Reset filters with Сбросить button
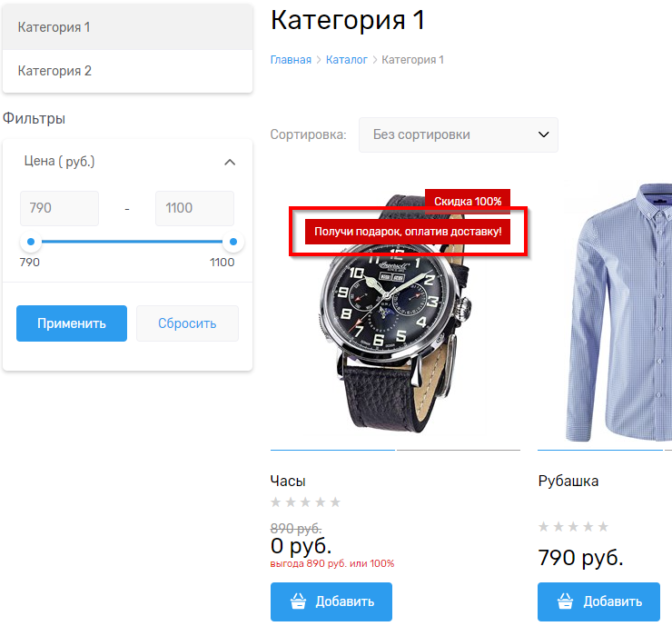672x626 pixels. [187, 323]
